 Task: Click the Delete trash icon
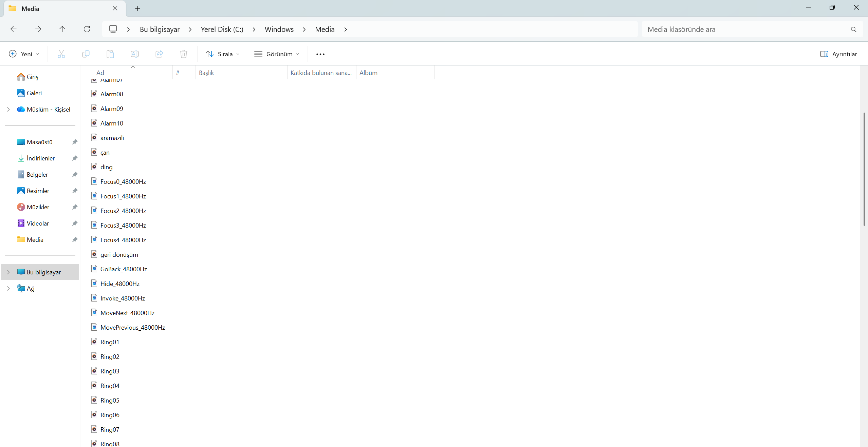[184, 54]
